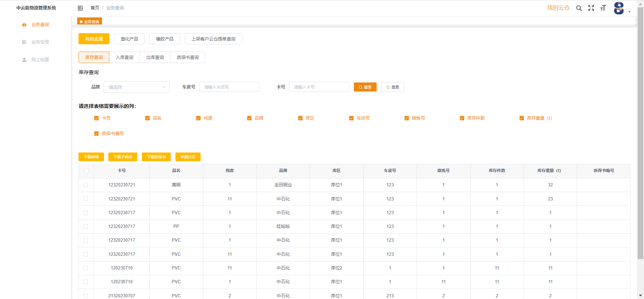Toggle fullscreen mode icon
Screen dimensions: 644x299
point(591,8)
